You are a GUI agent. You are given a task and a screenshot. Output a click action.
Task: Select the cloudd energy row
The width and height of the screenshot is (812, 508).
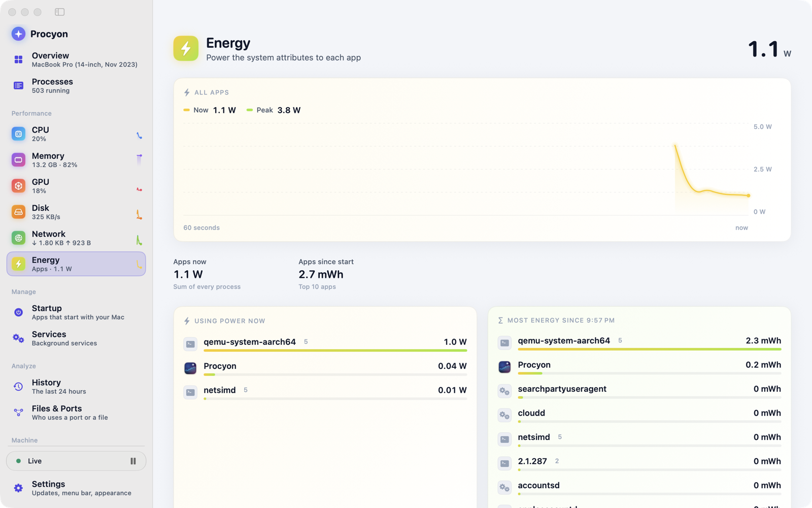(x=639, y=416)
